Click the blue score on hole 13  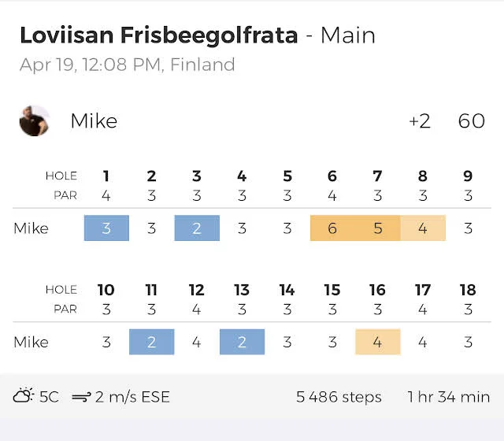tap(242, 342)
